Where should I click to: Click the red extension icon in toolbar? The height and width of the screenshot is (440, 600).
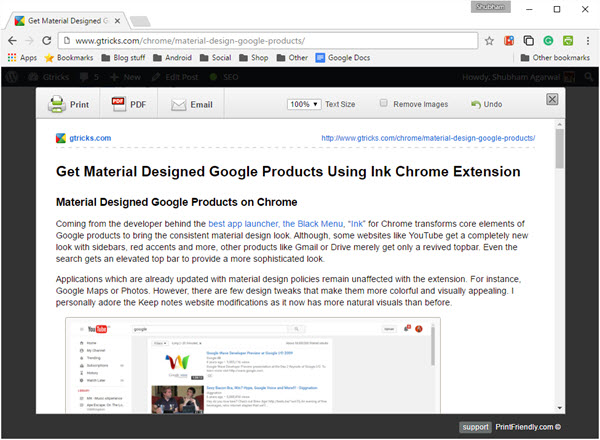(509, 41)
